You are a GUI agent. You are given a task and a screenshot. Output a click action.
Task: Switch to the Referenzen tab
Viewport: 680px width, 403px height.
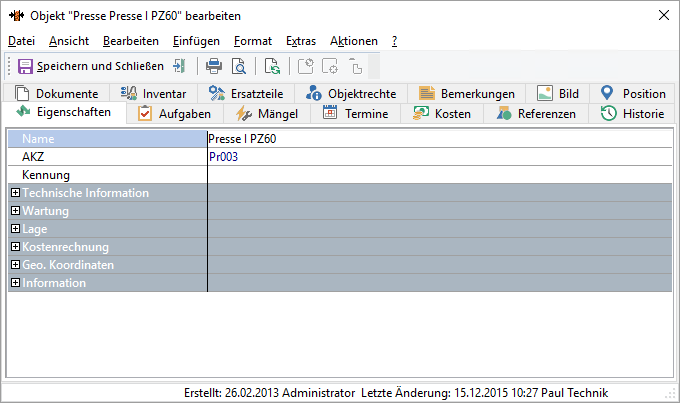click(x=536, y=114)
